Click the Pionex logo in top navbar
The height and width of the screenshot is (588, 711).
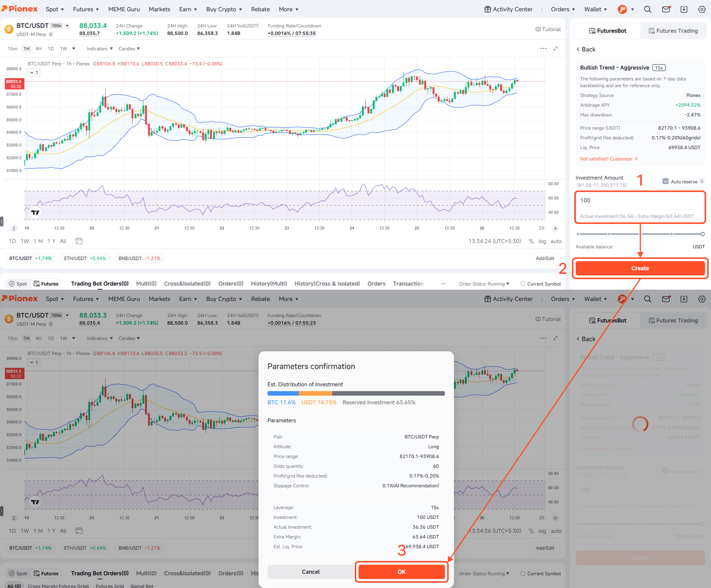coord(19,9)
